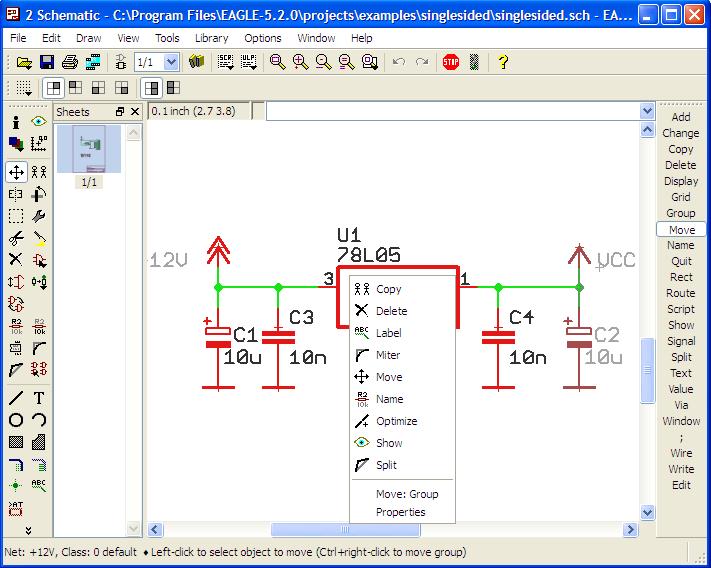Save the schematic with the floppy icon
The height and width of the screenshot is (568, 711).
tap(47, 62)
